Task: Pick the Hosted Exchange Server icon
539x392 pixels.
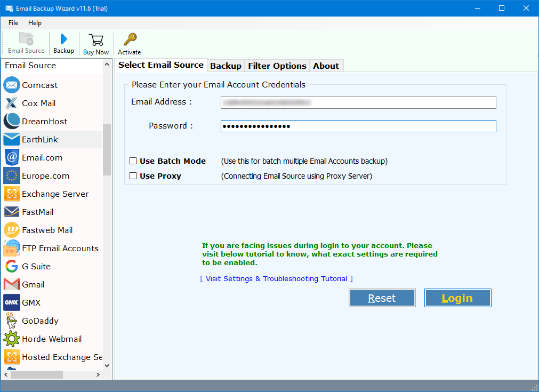Action: click(12, 357)
